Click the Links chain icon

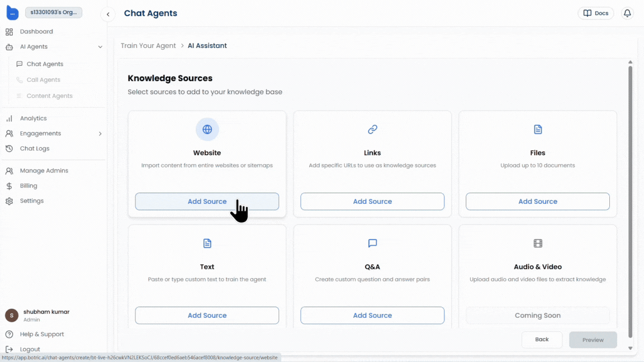[372, 129]
